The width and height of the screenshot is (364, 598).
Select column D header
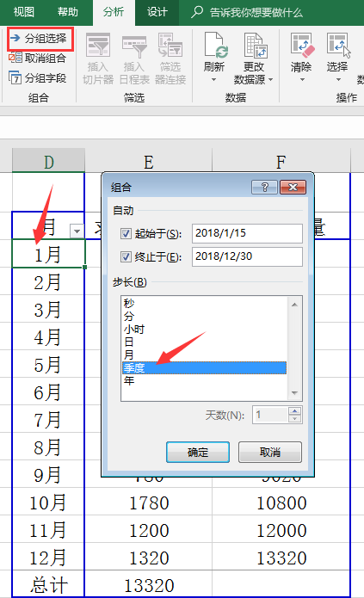48,161
